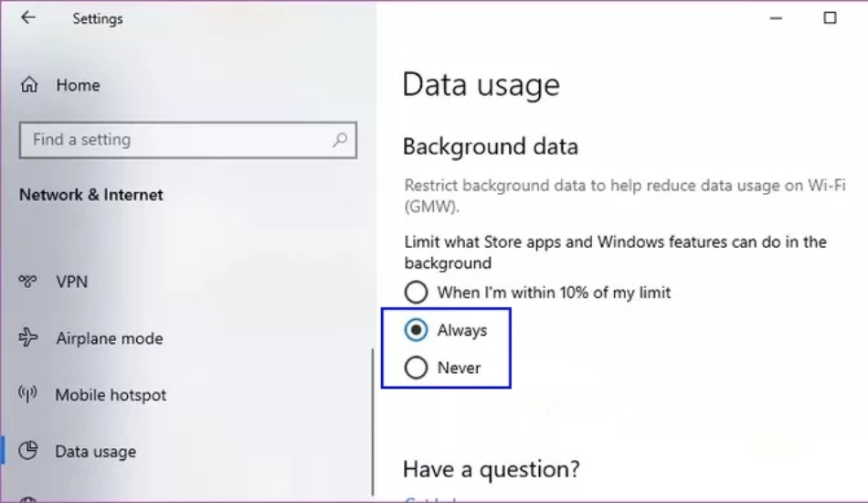Image resolution: width=868 pixels, height=503 pixels.
Task: Click the magnifier icon in search box
Action: pyautogui.click(x=340, y=140)
